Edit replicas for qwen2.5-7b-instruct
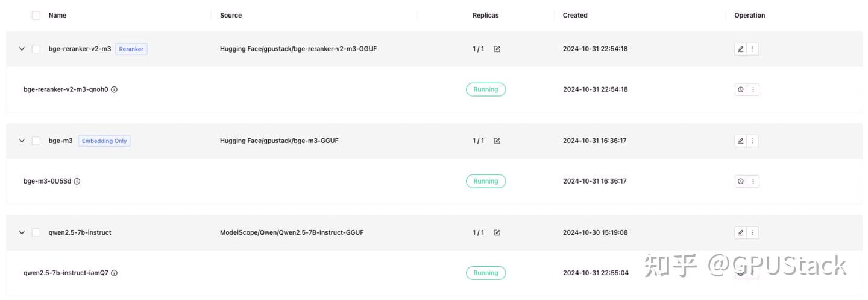This screenshot has width=868, height=300. 497,233
